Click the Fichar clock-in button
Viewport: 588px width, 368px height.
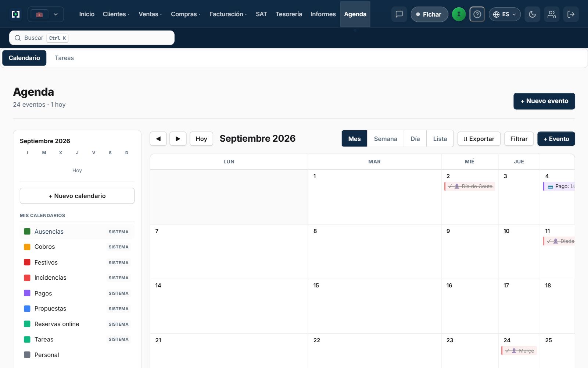(429, 14)
